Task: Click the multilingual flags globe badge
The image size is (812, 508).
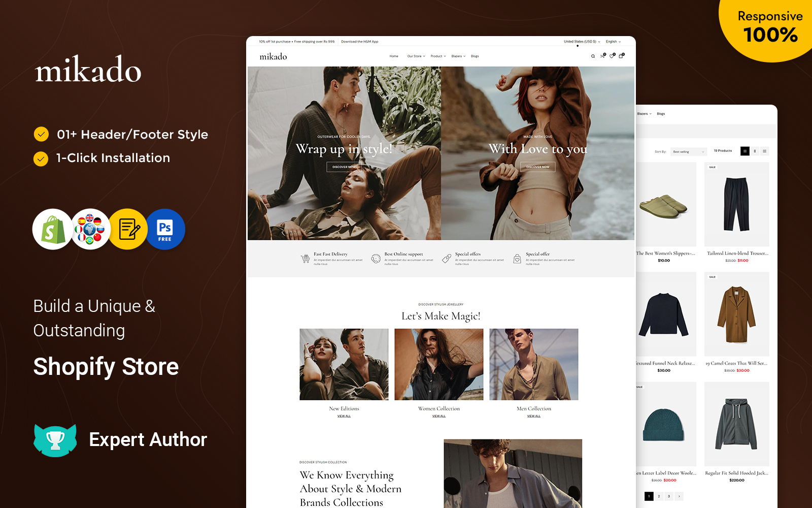Action: 90,229
